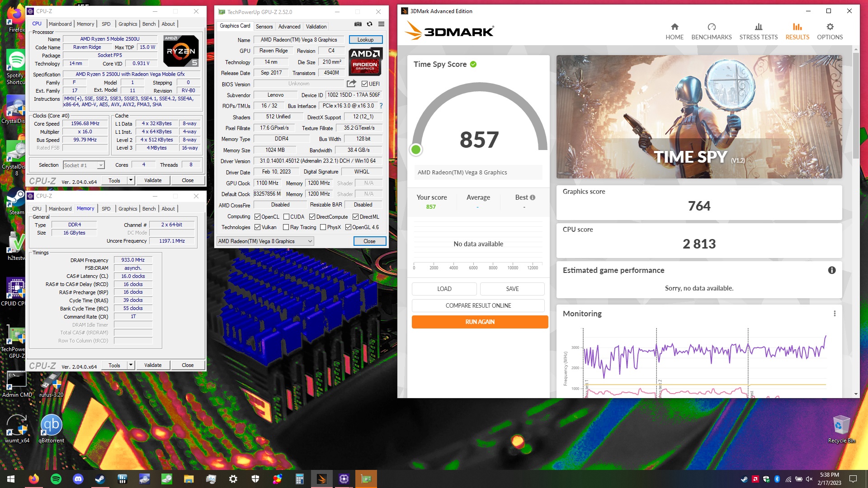
Task: Open the Socket #1 selection dropdown in CPU-Z
Action: [84, 165]
